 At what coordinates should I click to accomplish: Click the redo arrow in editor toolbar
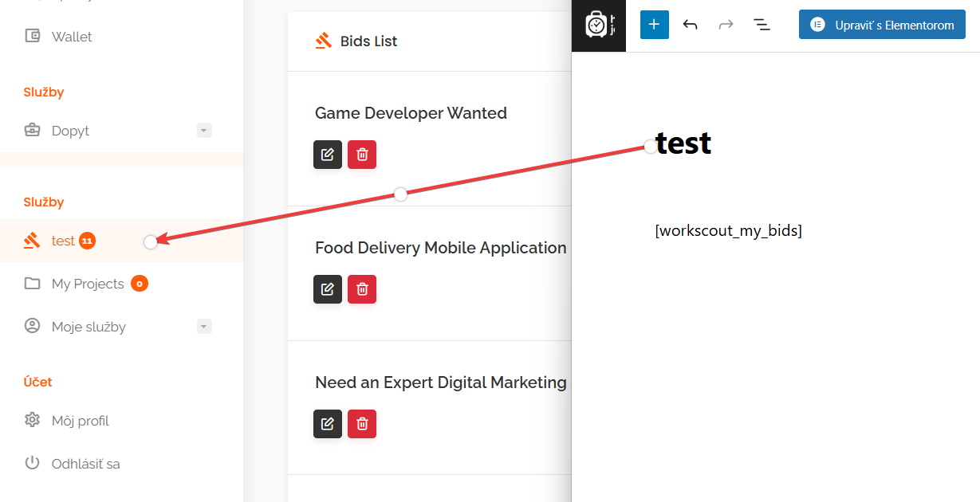pos(726,25)
